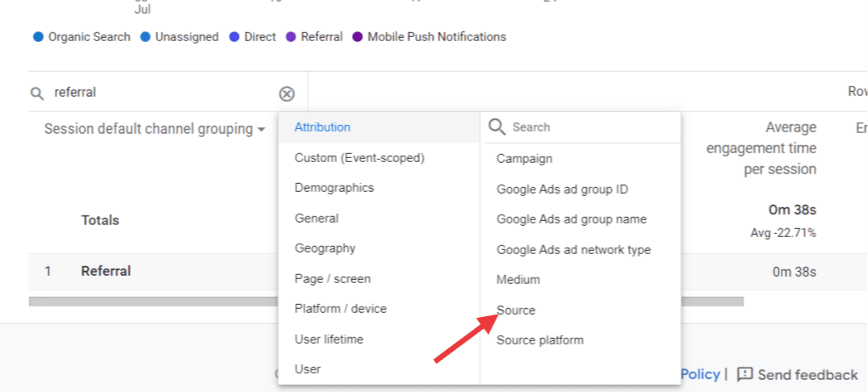Toggle the Unassigned legend dot
This screenshot has height=392, width=868.
pos(145,38)
